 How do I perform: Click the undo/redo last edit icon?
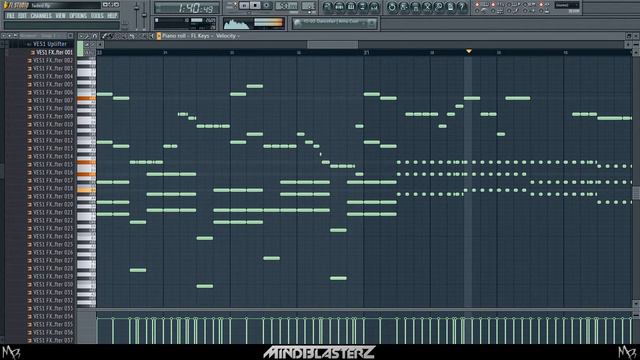coord(392,6)
